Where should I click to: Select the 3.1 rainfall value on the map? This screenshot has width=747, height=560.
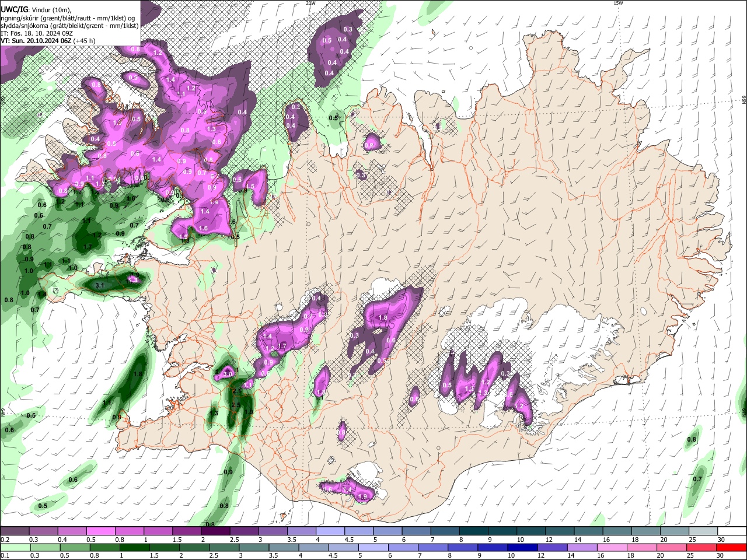tap(99, 285)
